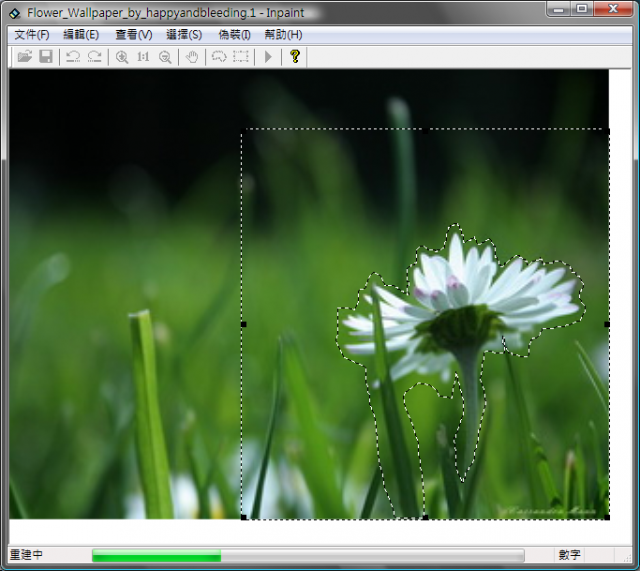This screenshot has width=640, height=571.
Task: Open the 選擇(S) menu
Action: point(184,34)
